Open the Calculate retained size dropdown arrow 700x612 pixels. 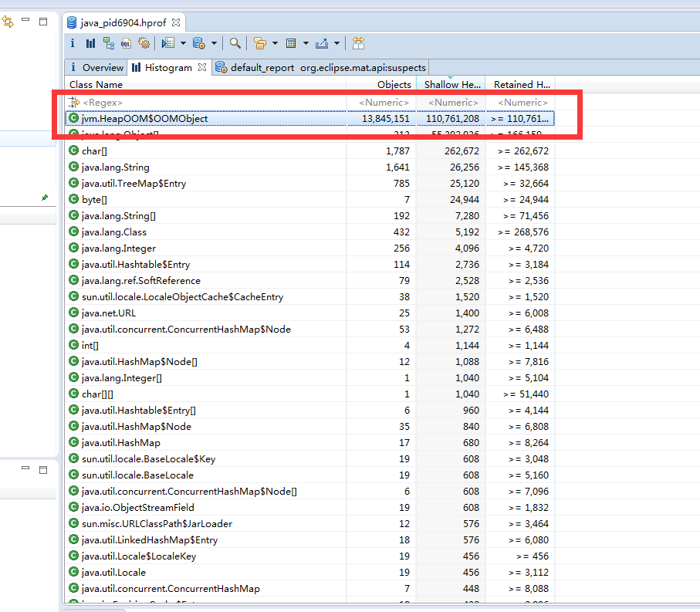click(306, 43)
